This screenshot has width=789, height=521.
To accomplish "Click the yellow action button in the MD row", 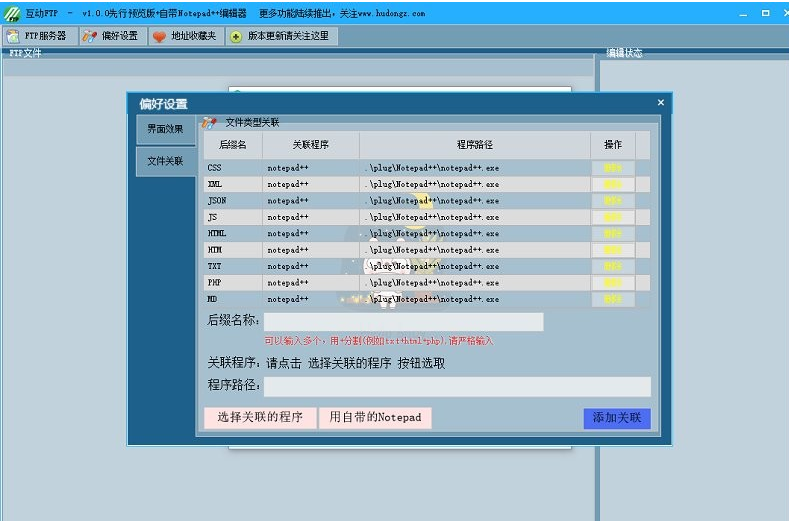I will (x=613, y=299).
